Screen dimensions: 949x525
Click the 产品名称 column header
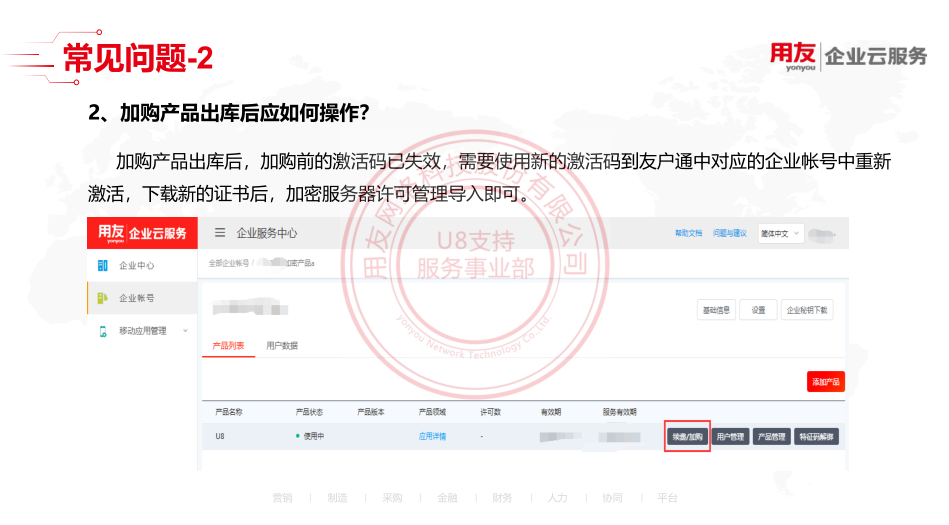[x=229, y=412]
